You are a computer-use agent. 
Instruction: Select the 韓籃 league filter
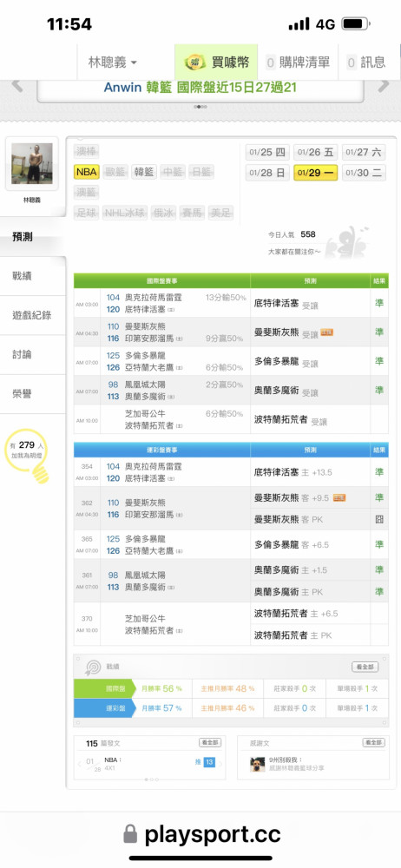[x=144, y=172]
